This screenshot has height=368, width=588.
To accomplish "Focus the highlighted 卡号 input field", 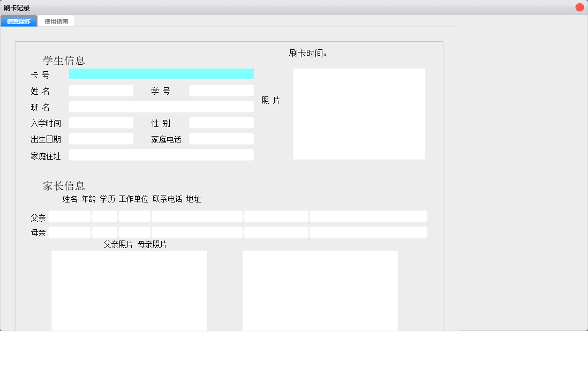I will [161, 74].
